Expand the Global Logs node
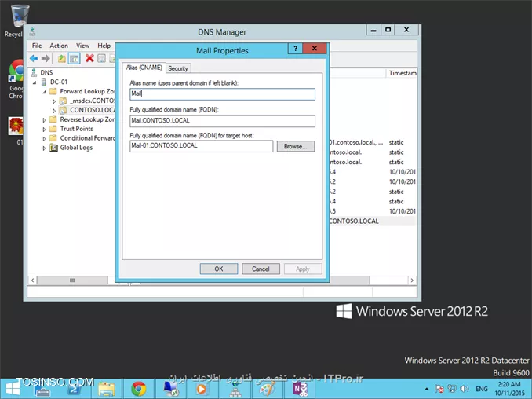This screenshot has width=532, height=399. [x=44, y=148]
